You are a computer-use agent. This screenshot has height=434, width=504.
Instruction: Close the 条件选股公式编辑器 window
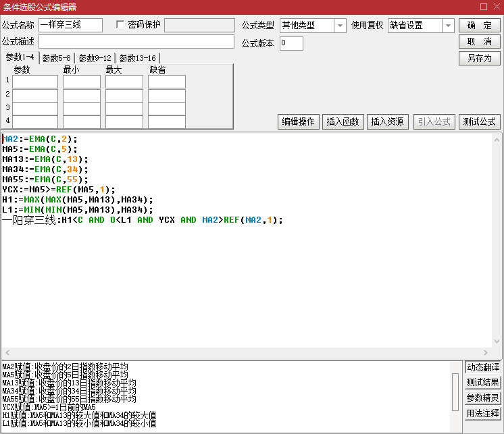(497, 7)
